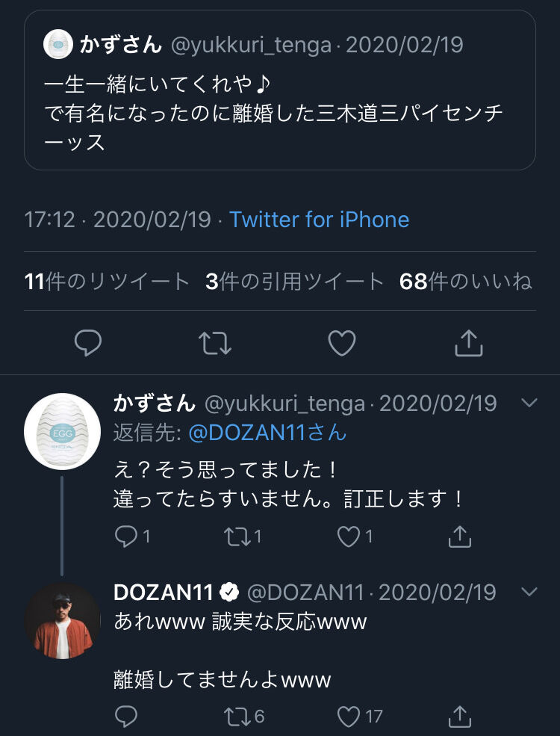View the 3 quote tweets
This screenshot has width=560, height=736.
tap(294, 282)
